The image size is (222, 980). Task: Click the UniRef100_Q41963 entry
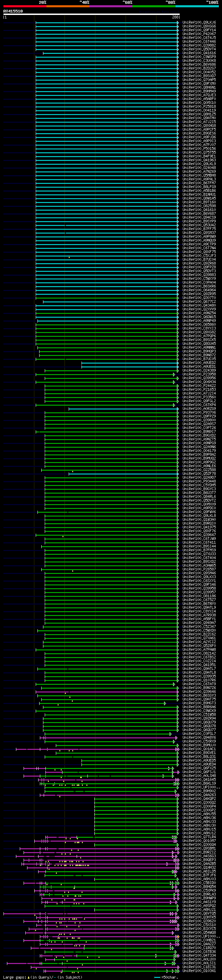pos(199,160)
